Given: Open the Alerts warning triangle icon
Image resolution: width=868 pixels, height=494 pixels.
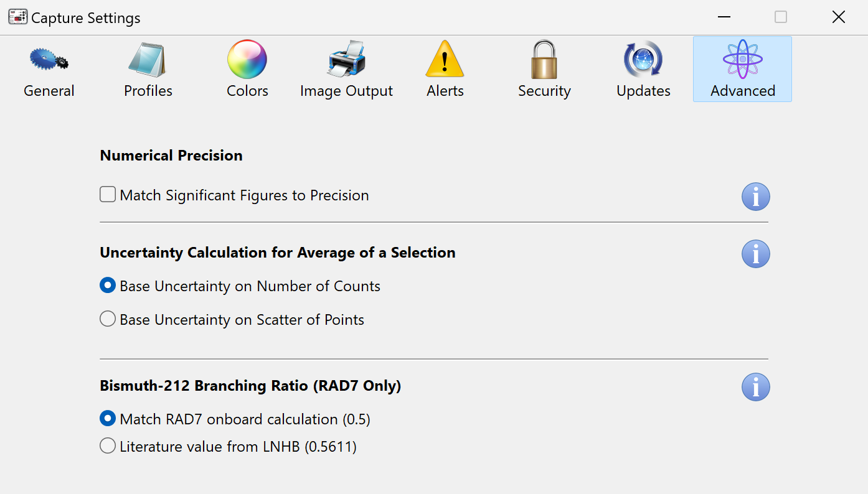Looking at the screenshot, I should click(x=445, y=60).
